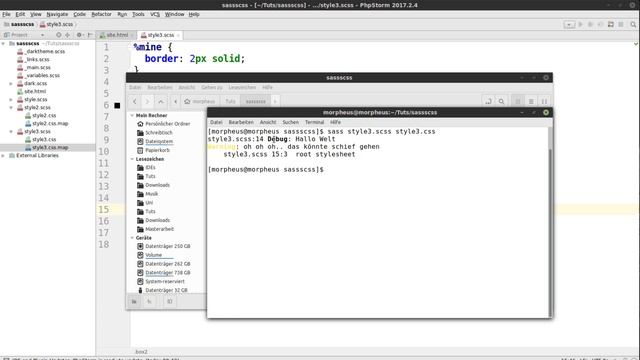Screen dimensions: 640x360
Task: Switch file manager to compact view
Action: pyautogui.click(x=544, y=101)
